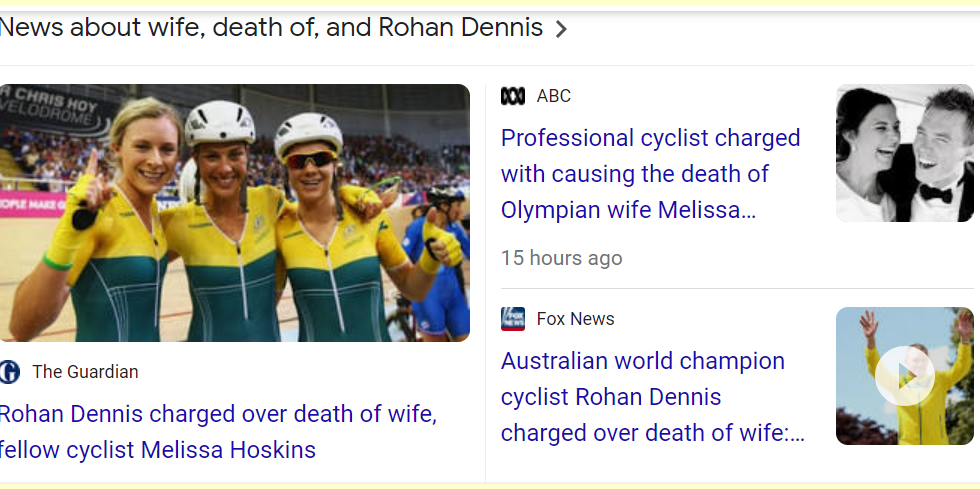Expand news results via the heading chevron arrow
The width and height of the screenshot is (980, 489).
click(x=561, y=29)
